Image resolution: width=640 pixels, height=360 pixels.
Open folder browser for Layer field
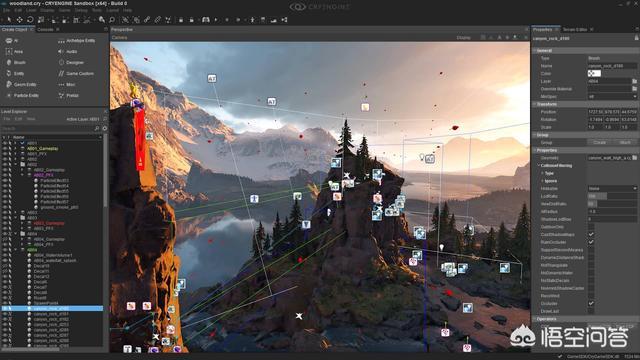634,81
